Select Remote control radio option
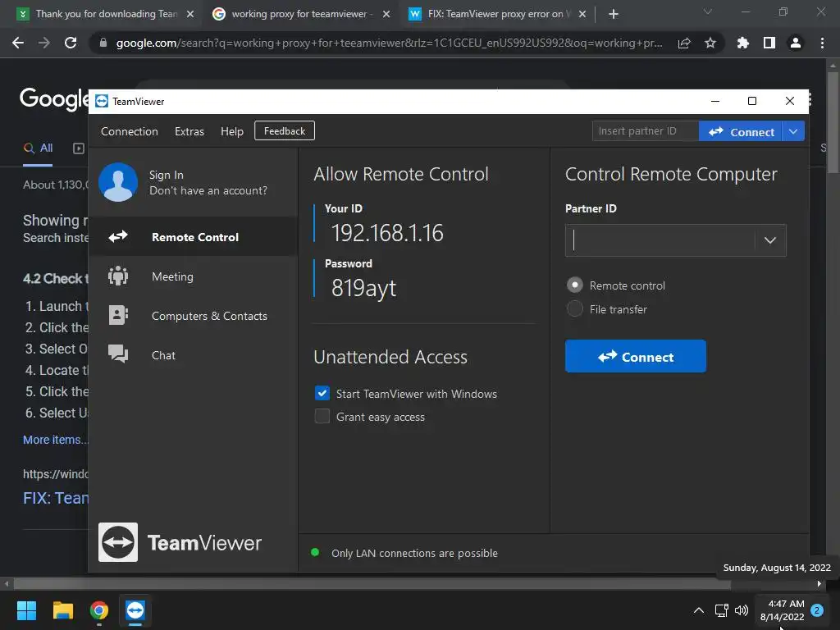The width and height of the screenshot is (840, 630). [575, 285]
